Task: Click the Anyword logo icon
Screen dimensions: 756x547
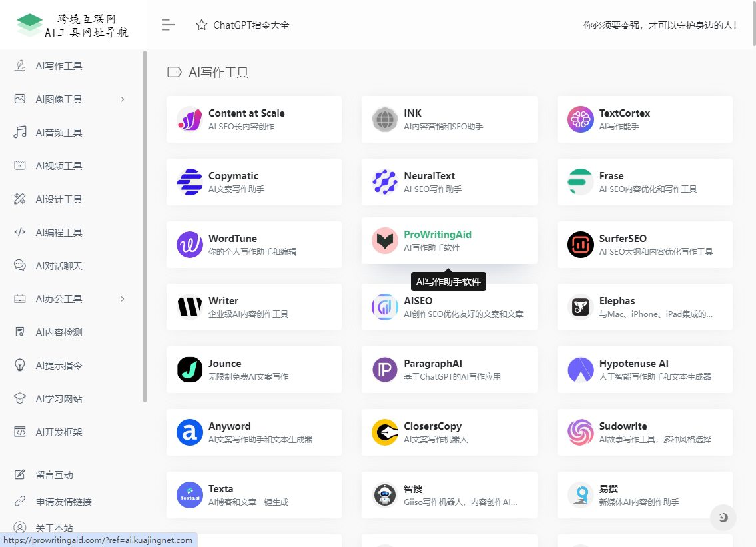Action: point(189,432)
